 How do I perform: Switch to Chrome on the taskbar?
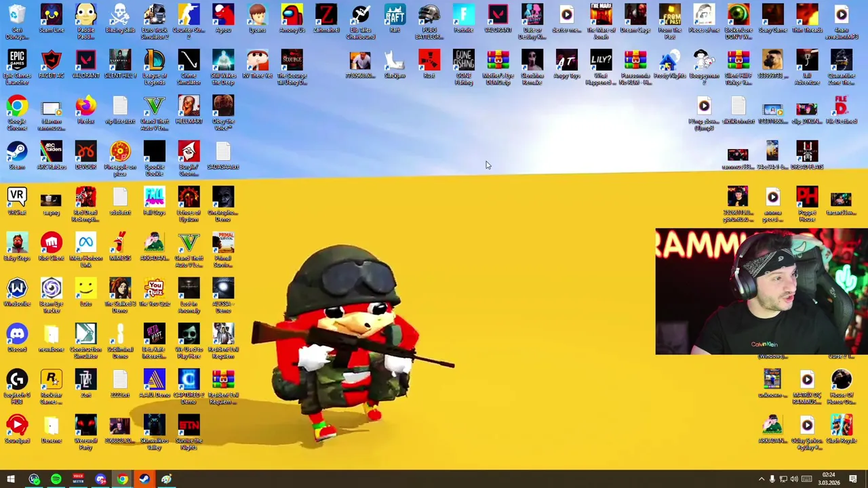click(122, 479)
